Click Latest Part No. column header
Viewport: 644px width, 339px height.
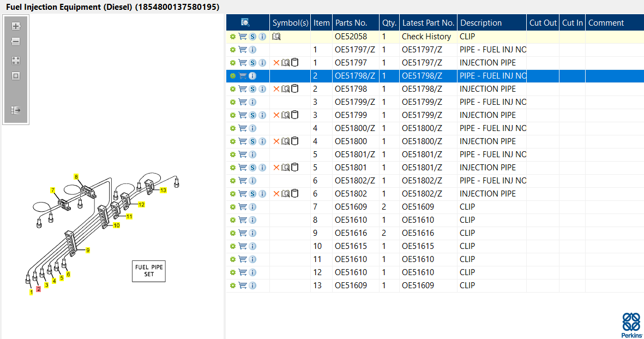coord(428,23)
